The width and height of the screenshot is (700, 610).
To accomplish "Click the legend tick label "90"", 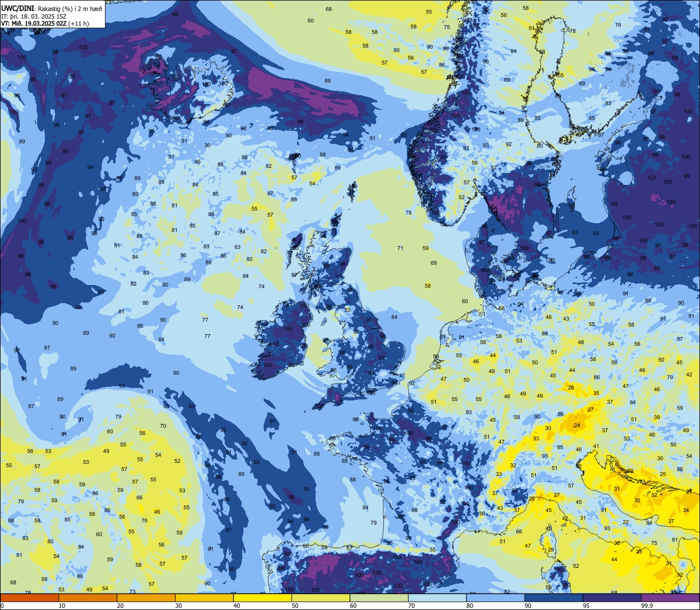I will click(x=528, y=606).
